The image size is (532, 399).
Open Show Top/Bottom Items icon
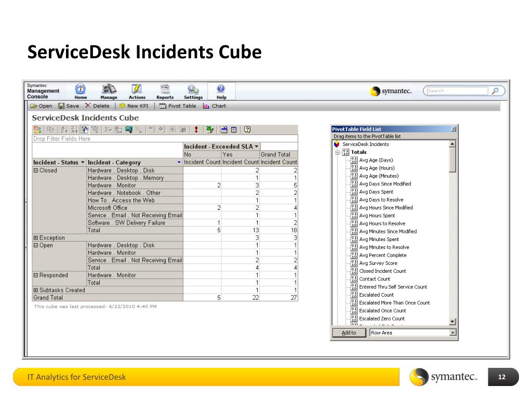click(x=95, y=129)
